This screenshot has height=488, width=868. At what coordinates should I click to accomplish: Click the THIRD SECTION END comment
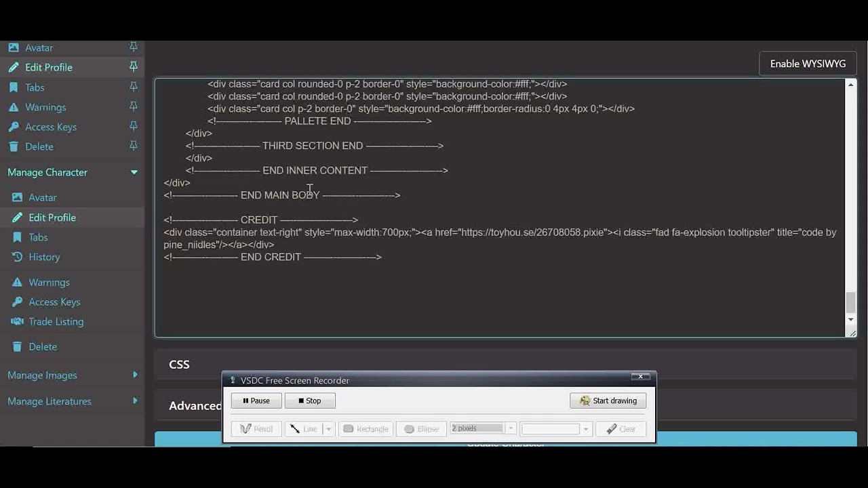[315, 146]
